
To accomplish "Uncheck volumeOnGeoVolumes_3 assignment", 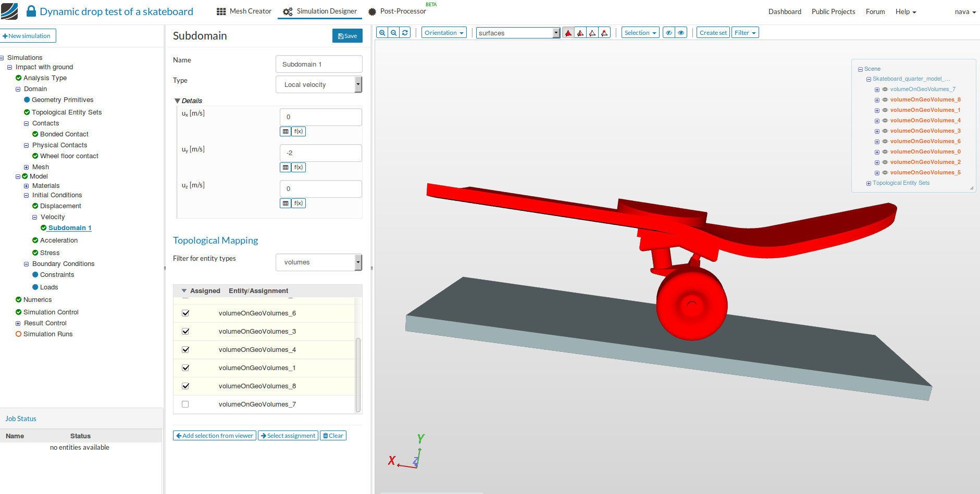I will [x=185, y=332].
